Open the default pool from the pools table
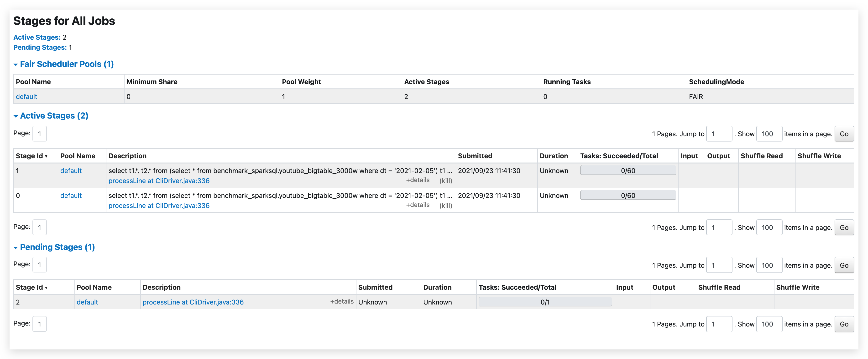The image size is (868, 359). coord(26,97)
